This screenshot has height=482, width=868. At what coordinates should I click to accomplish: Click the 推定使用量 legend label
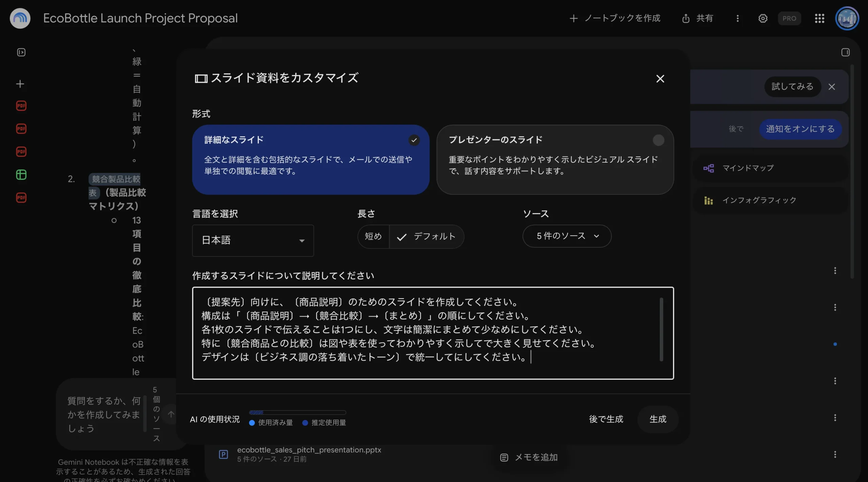[x=329, y=423]
